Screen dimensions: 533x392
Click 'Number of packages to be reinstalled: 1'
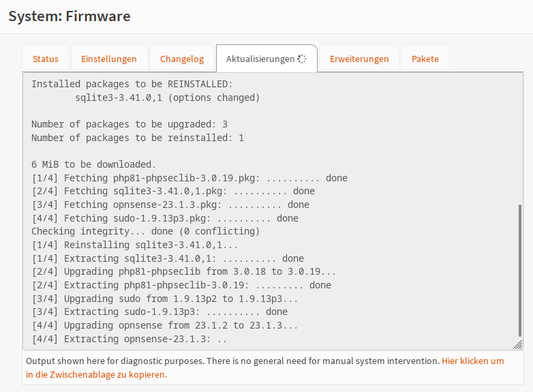click(x=138, y=138)
